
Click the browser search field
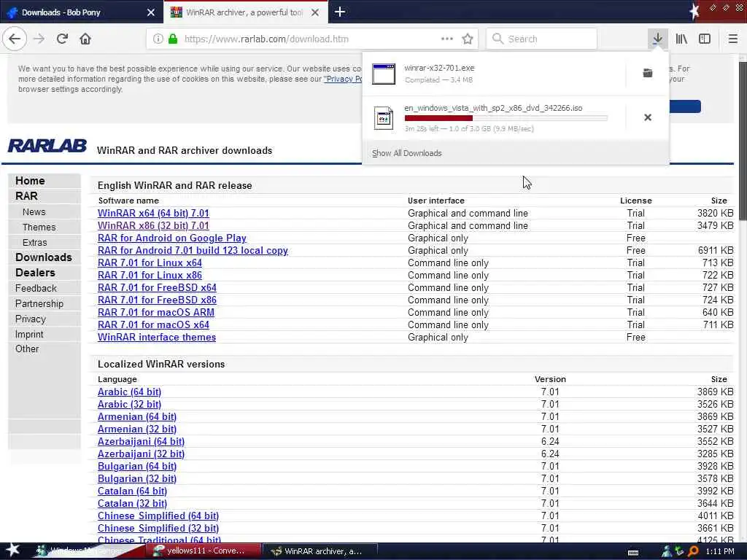click(x=542, y=39)
